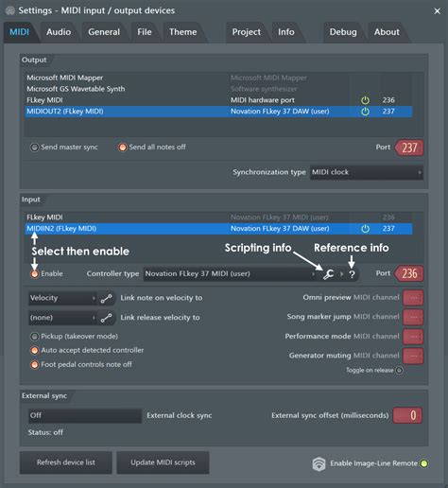This screenshot has height=488, width=448.
Task: Click the power icon for MIDIOUT2 output row
Action: (365, 112)
